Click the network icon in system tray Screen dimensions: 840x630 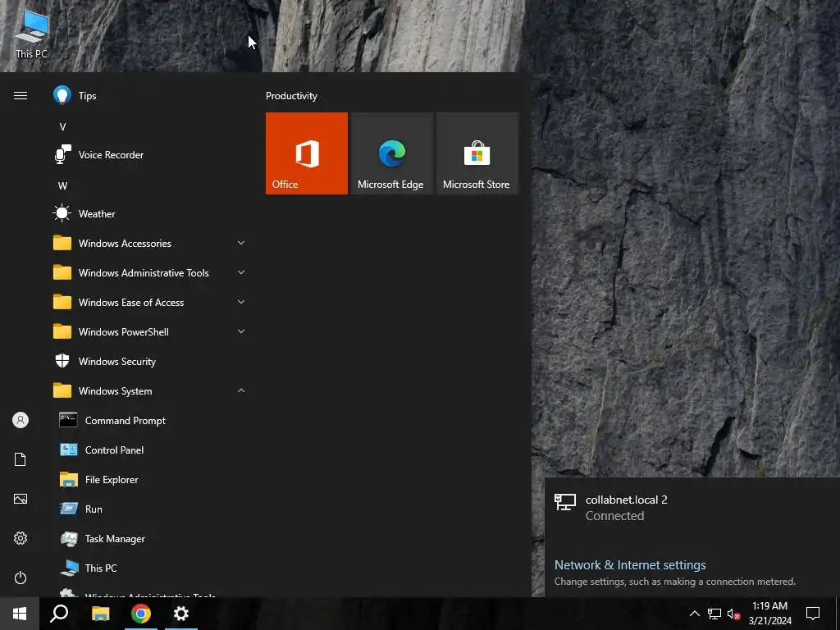(714, 614)
